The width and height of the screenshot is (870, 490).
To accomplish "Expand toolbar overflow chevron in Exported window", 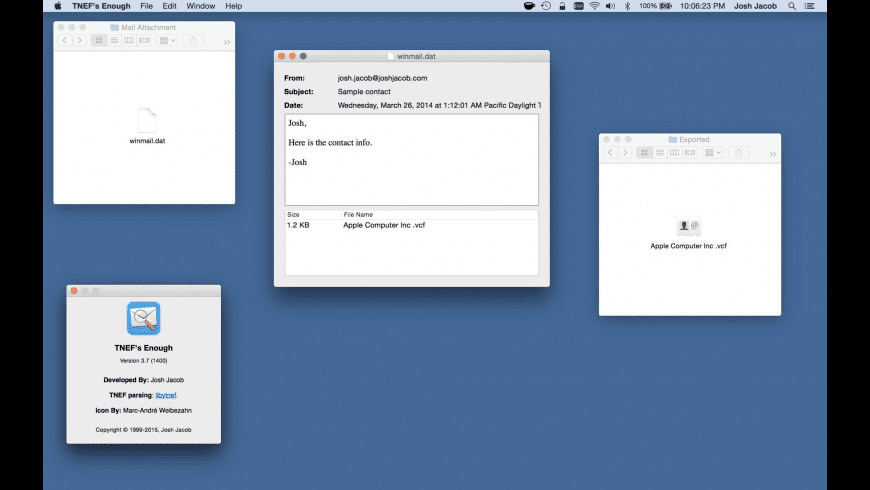I will 772,154.
